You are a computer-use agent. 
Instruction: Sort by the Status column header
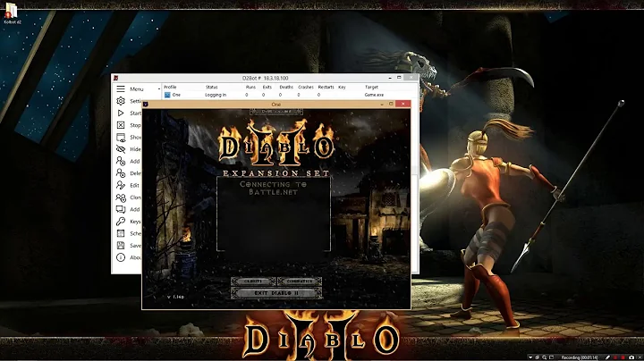click(x=211, y=87)
